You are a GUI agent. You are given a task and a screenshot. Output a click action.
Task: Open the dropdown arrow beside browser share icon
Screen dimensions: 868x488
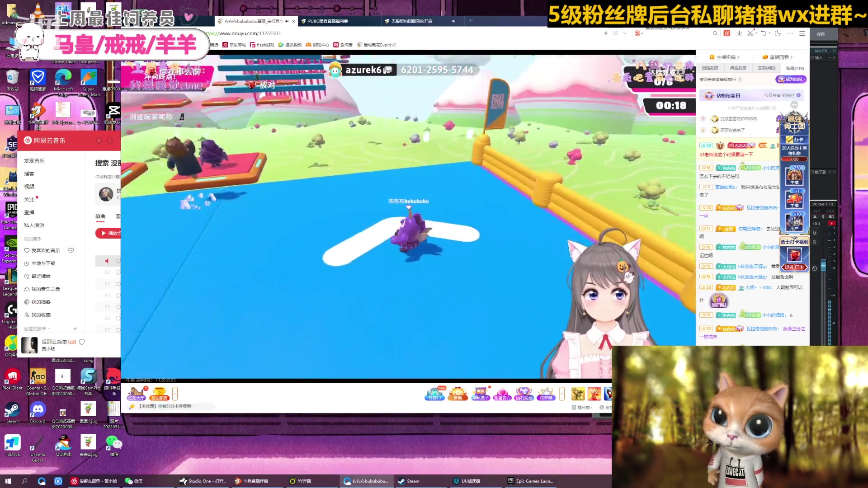pos(625,33)
